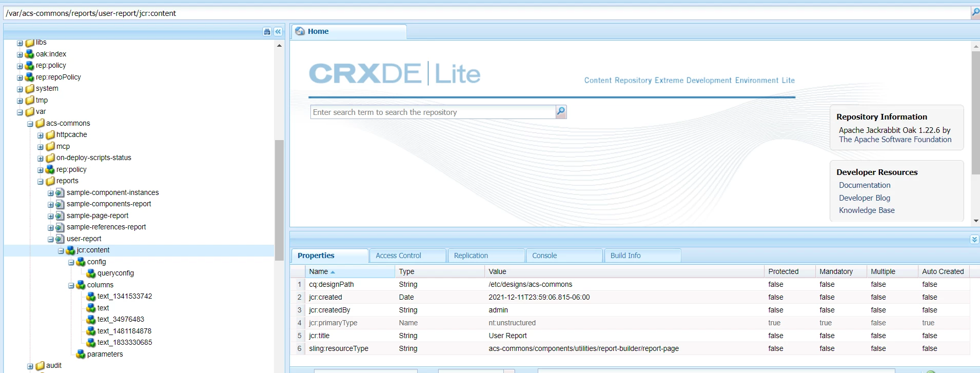The width and height of the screenshot is (980, 373).
Task: Open The Apache Software Foundation link
Action: [895, 140]
